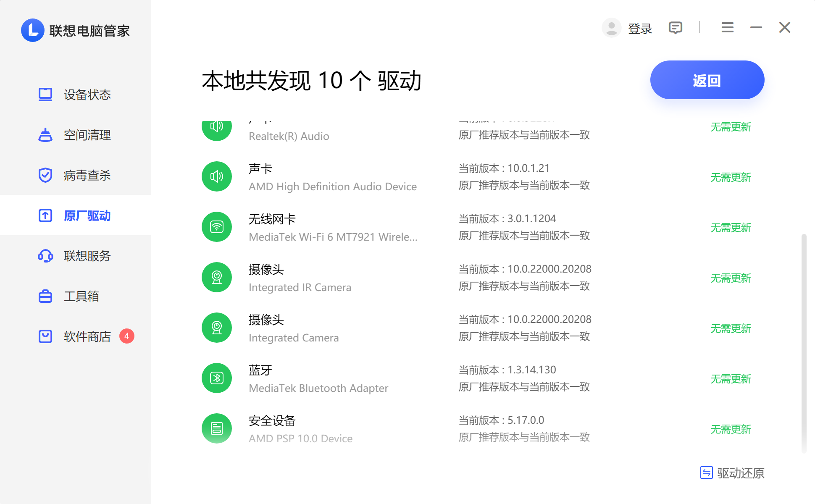
Task: Click 无需更新 for Realtek(R) Audio
Action: 731,127
